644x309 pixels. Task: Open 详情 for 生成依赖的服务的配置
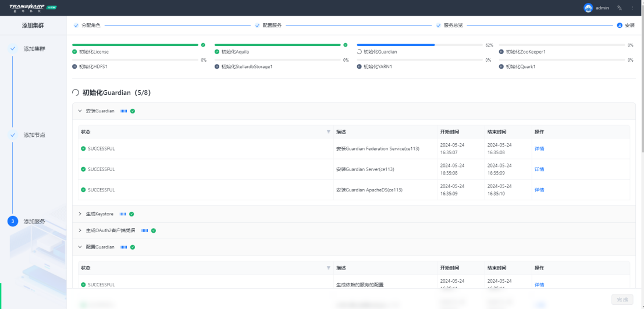coord(539,285)
